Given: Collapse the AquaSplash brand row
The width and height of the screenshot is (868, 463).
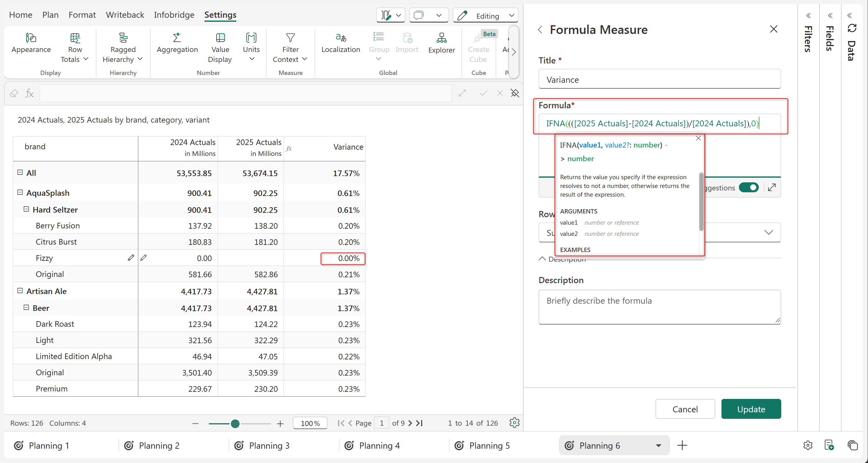Looking at the screenshot, I should (20, 192).
